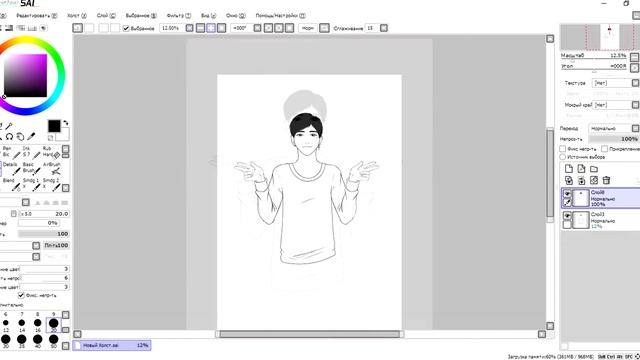Expand the brush edge shape dropdown
Screen dimensions: 640x360
click(x=26, y=202)
